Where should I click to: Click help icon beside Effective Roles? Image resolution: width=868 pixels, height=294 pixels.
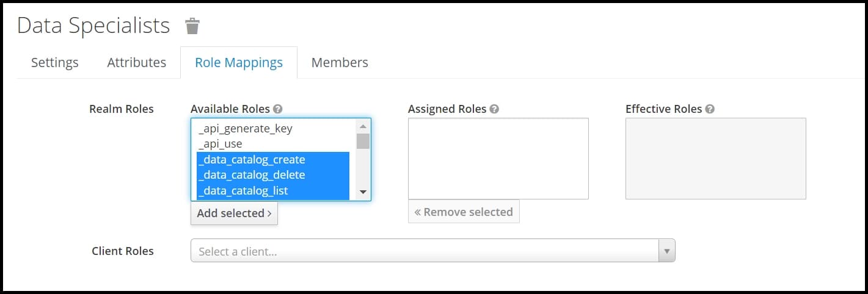pos(710,109)
